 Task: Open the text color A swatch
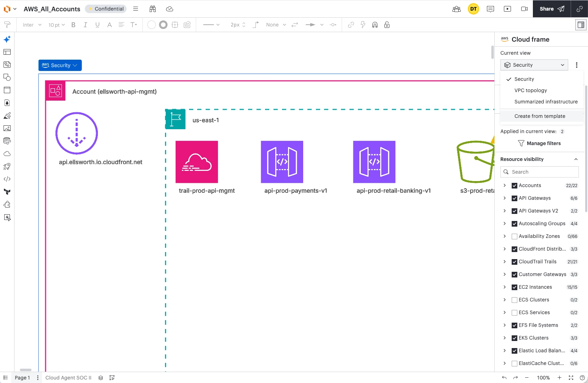point(110,25)
